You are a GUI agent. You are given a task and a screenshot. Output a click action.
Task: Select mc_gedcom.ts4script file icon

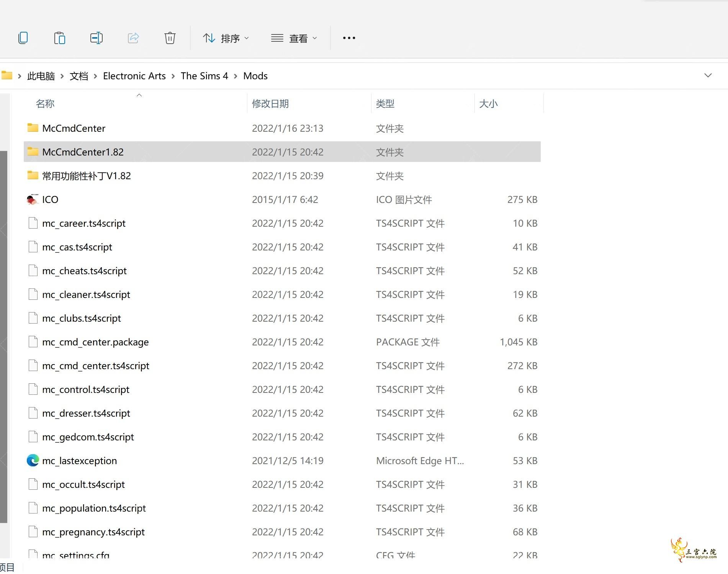click(x=33, y=437)
